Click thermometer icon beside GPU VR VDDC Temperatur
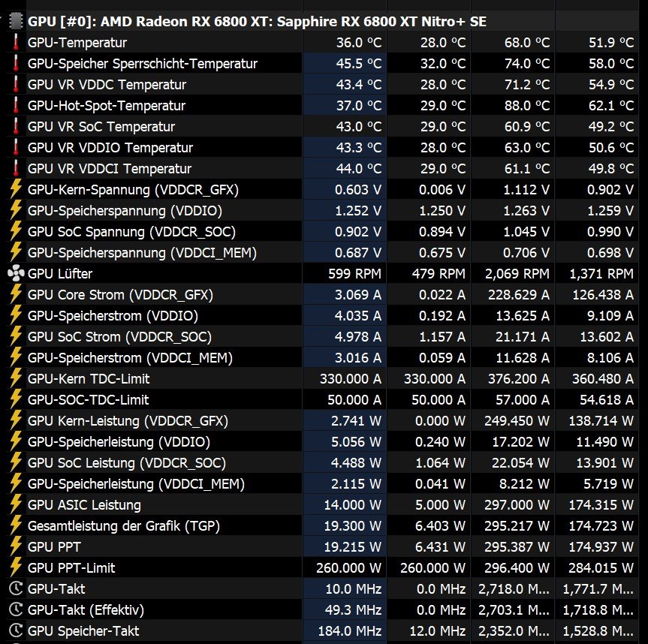This screenshot has height=644, width=648. (16, 84)
